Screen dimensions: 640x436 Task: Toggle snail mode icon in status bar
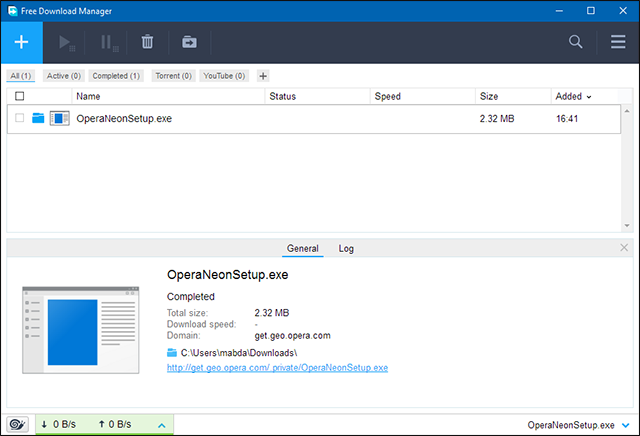(17, 425)
